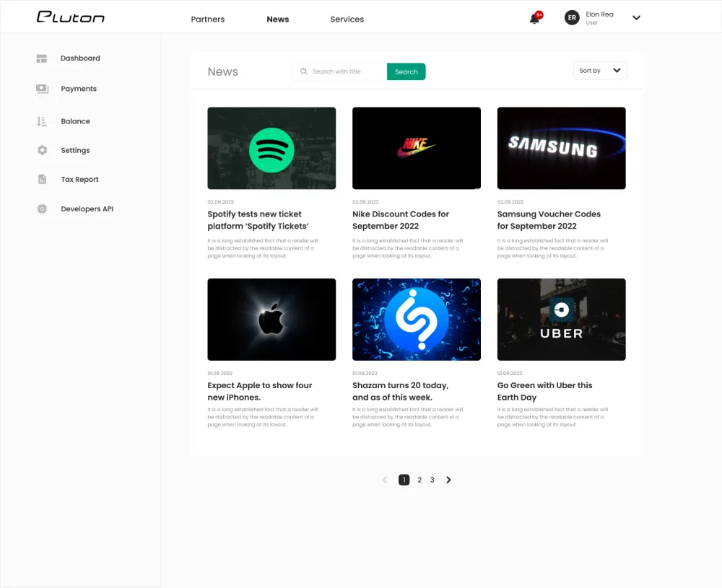Click the Pluton logo
722x588 pixels.
coord(71,17)
